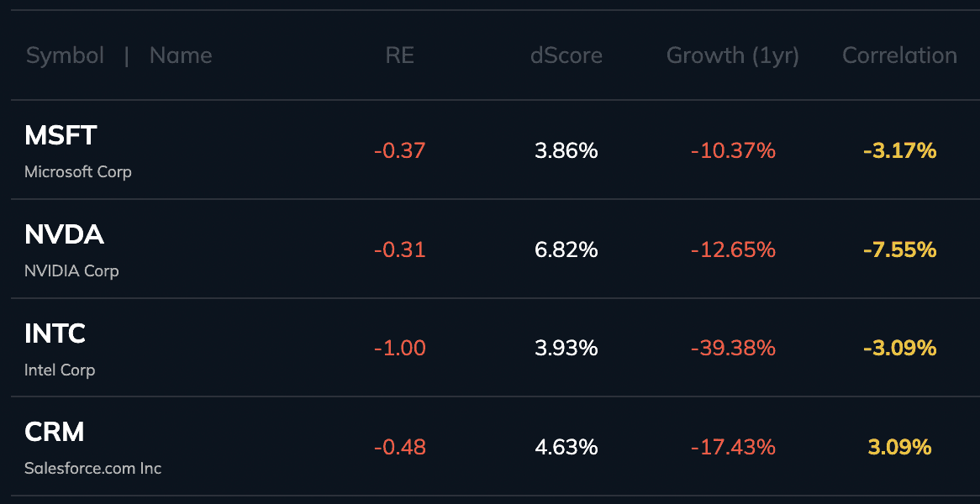Open the CRM ticker symbol

coord(55,433)
